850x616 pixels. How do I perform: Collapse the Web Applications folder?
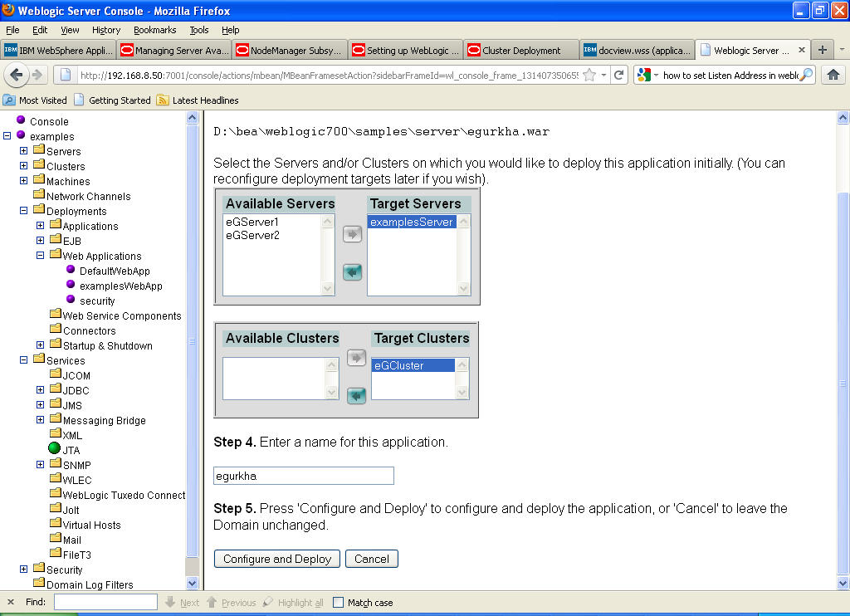[40, 255]
